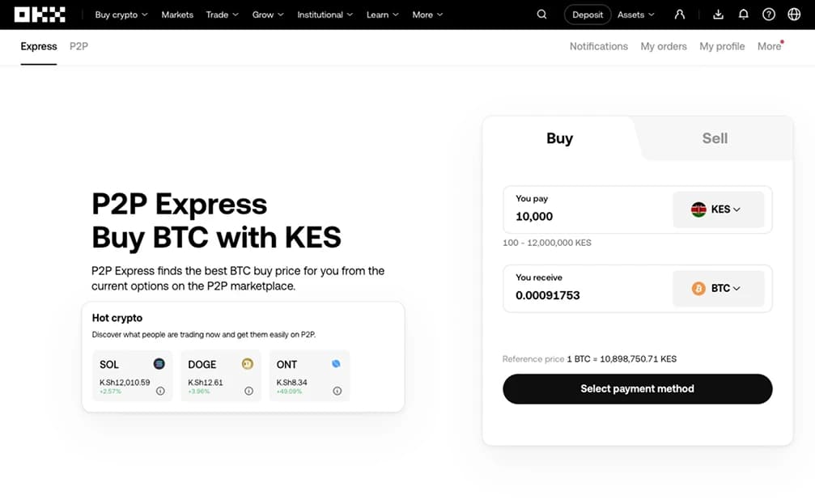
Task: Open the Markets menu item
Action: (177, 15)
